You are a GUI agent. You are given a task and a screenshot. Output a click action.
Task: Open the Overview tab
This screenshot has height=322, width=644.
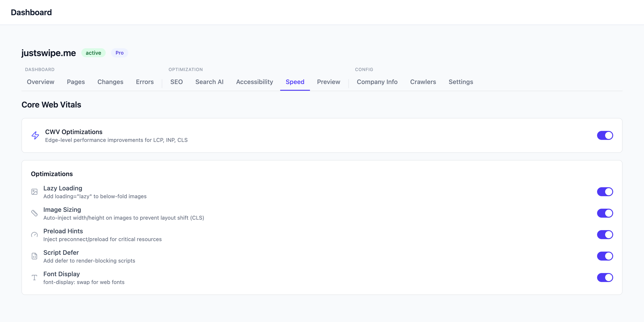40,82
